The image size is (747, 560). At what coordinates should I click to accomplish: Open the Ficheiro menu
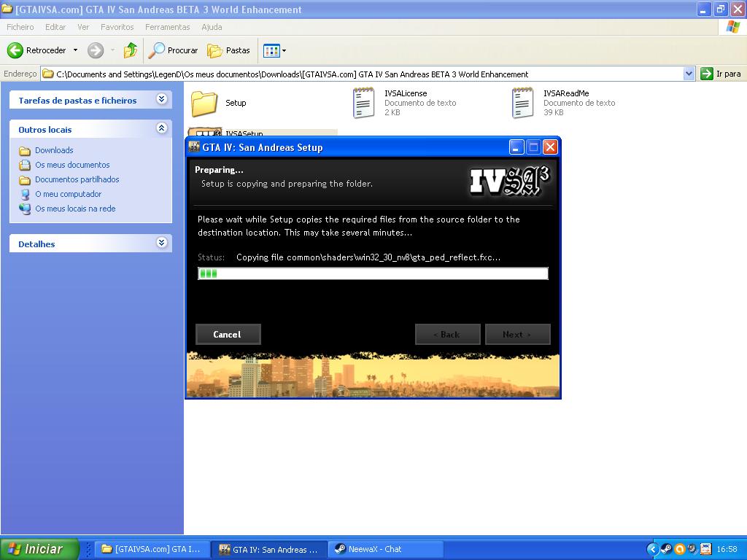20,27
